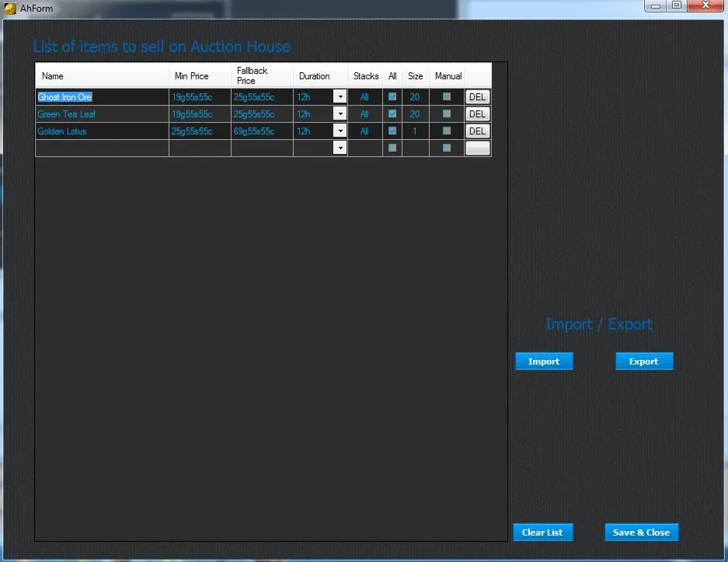728x562 pixels.
Task: Select Golden Lotus Min Price cell
Action: (x=200, y=131)
